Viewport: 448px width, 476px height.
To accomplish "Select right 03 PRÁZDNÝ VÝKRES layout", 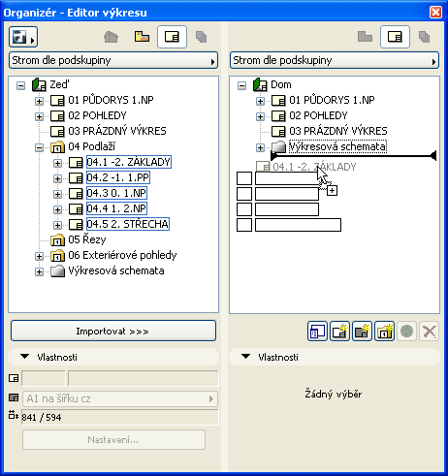I will click(338, 131).
